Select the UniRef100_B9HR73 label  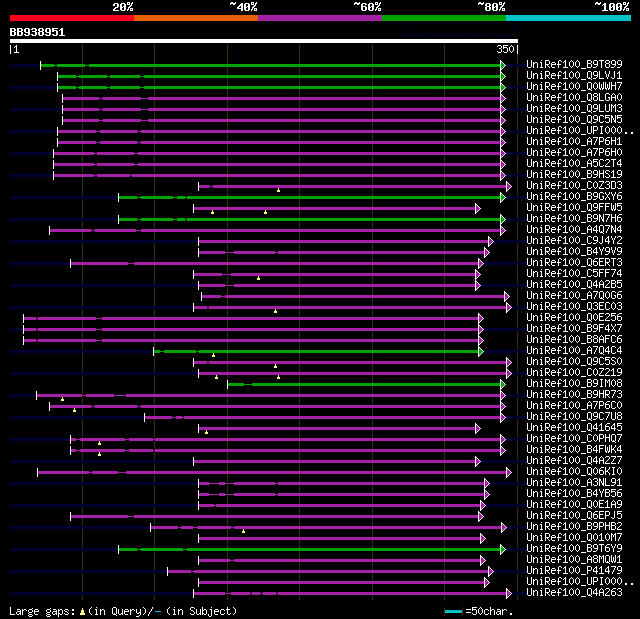coord(574,395)
